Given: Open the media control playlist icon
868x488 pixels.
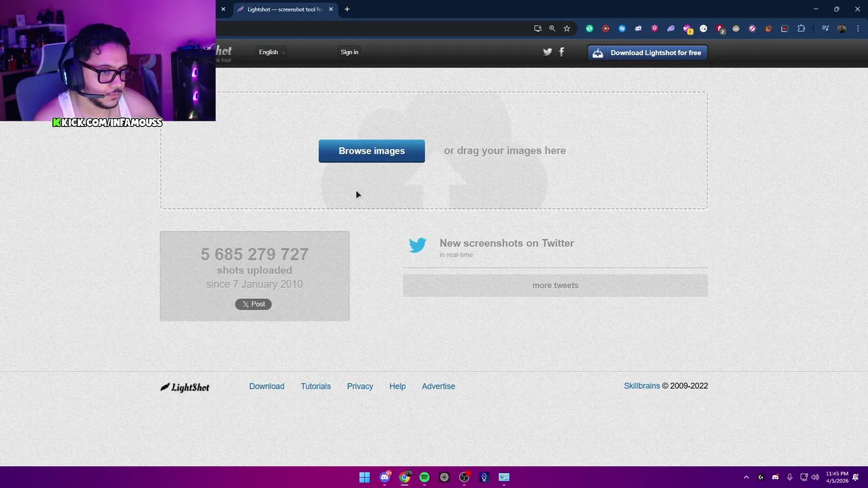Looking at the screenshot, I should point(825,28).
